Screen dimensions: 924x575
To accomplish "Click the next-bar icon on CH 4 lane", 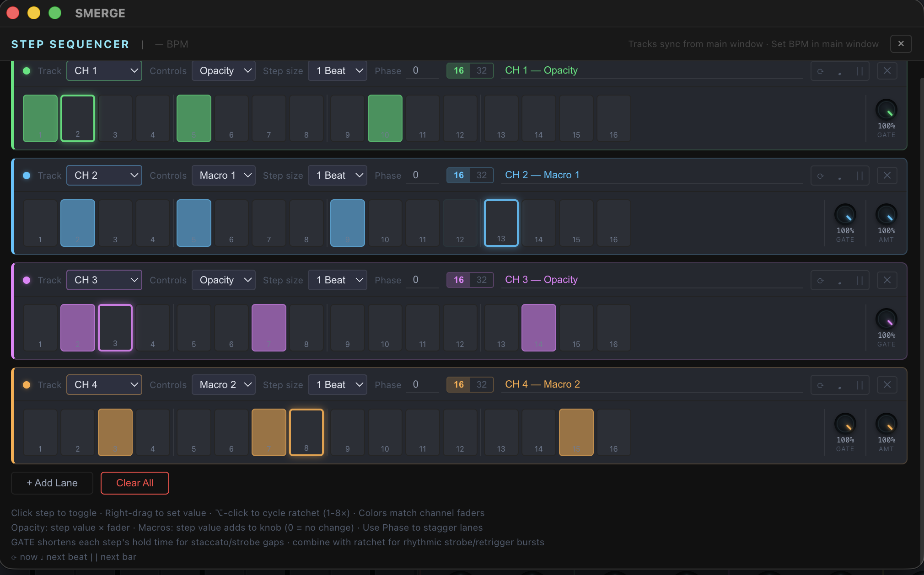I will (x=860, y=385).
